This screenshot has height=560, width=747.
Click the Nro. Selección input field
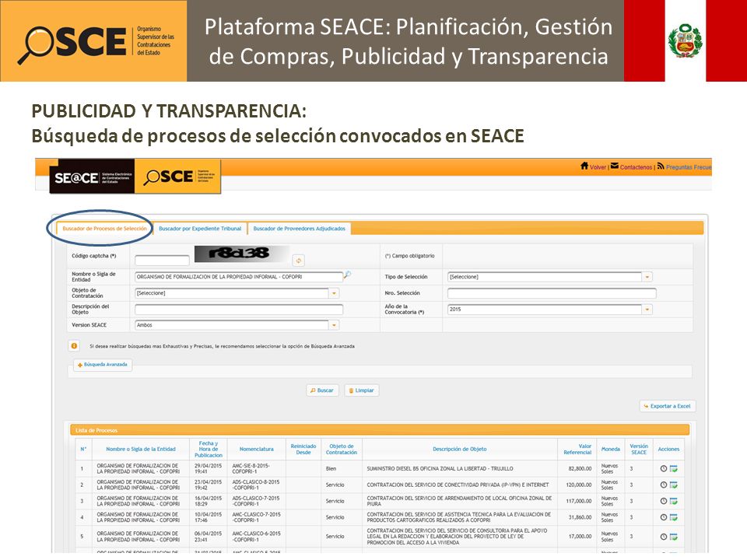click(552, 293)
